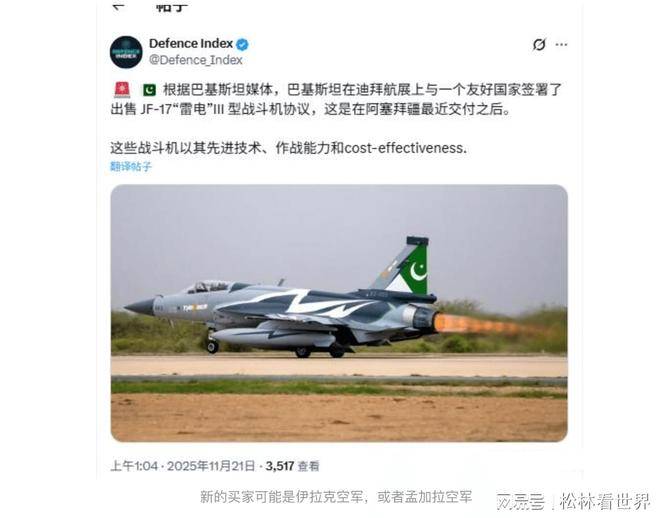Open the Defence Index display name
This screenshot has width=660, height=518.
191,43
